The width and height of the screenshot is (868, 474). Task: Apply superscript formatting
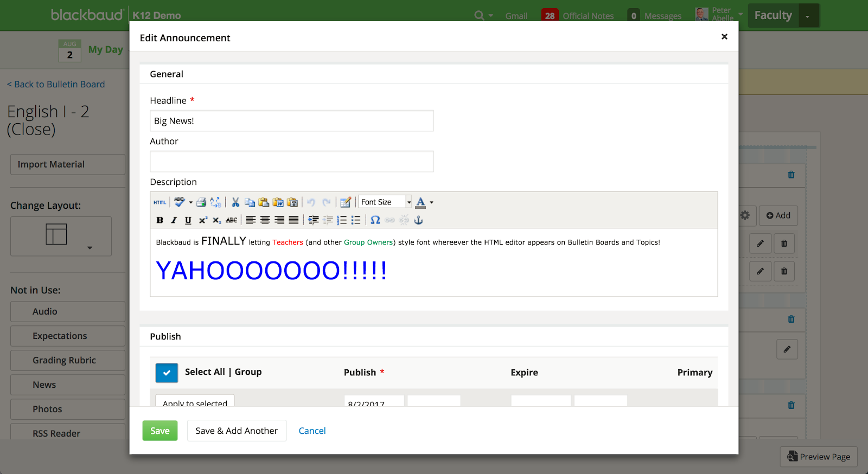(x=202, y=220)
